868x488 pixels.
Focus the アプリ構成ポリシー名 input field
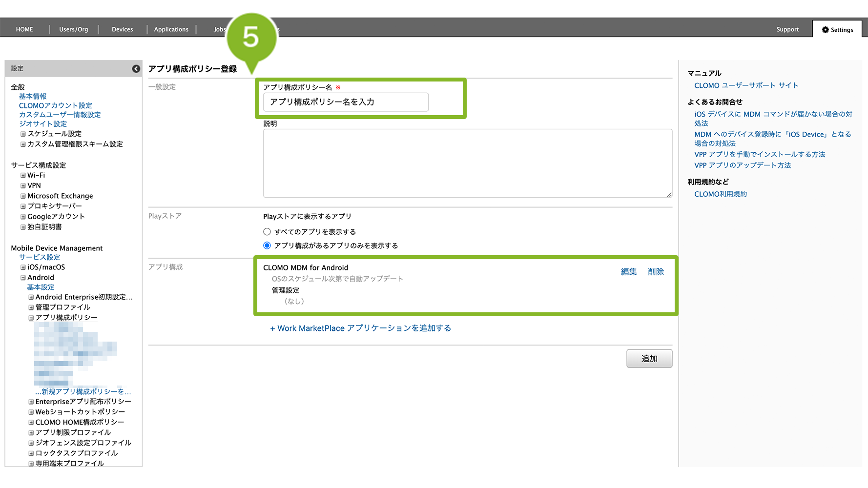pyautogui.click(x=346, y=102)
